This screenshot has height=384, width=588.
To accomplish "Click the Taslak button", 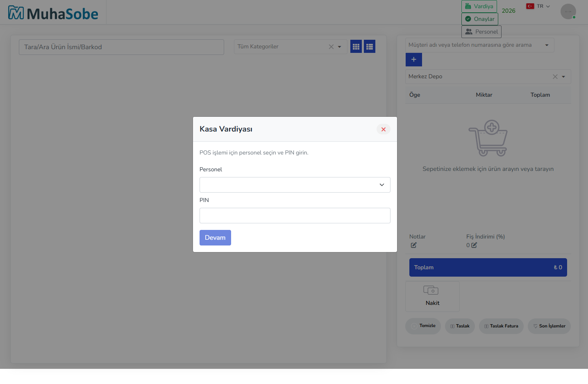I will 460,326.
